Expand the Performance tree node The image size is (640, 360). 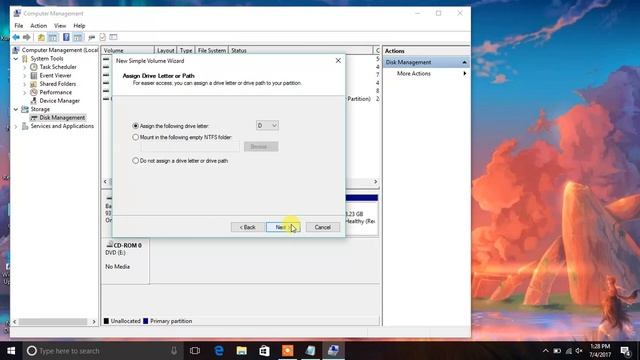point(24,92)
